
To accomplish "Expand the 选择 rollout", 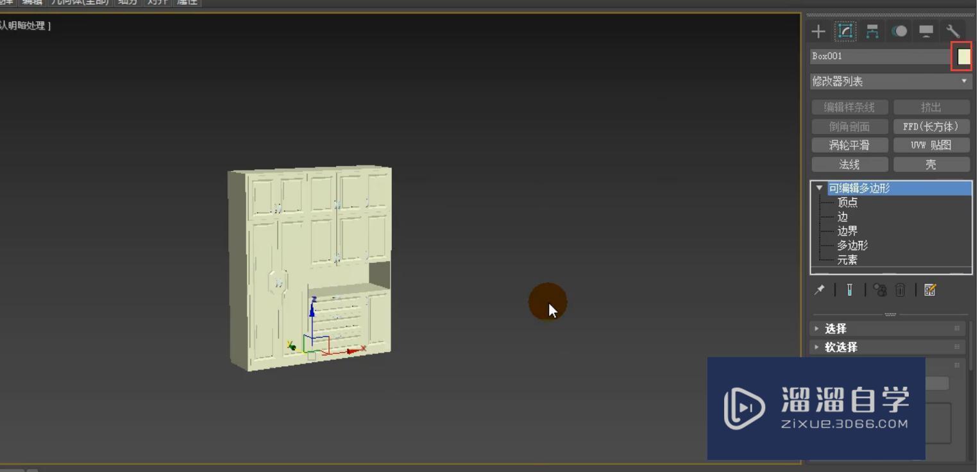I will 888,328.
